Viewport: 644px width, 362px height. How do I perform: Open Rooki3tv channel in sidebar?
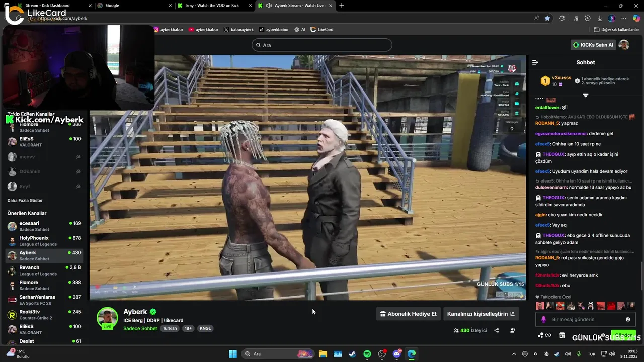44,315
